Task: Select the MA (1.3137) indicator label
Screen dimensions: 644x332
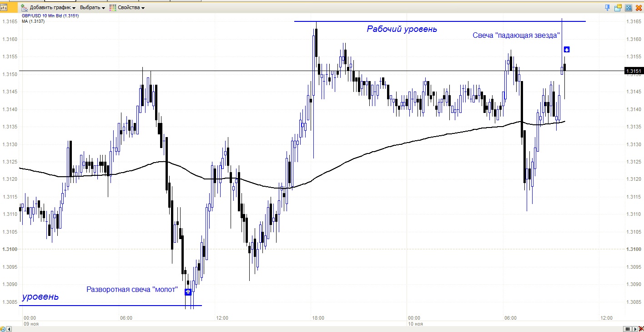Action: pyautogui.click(x=33, y=22)
